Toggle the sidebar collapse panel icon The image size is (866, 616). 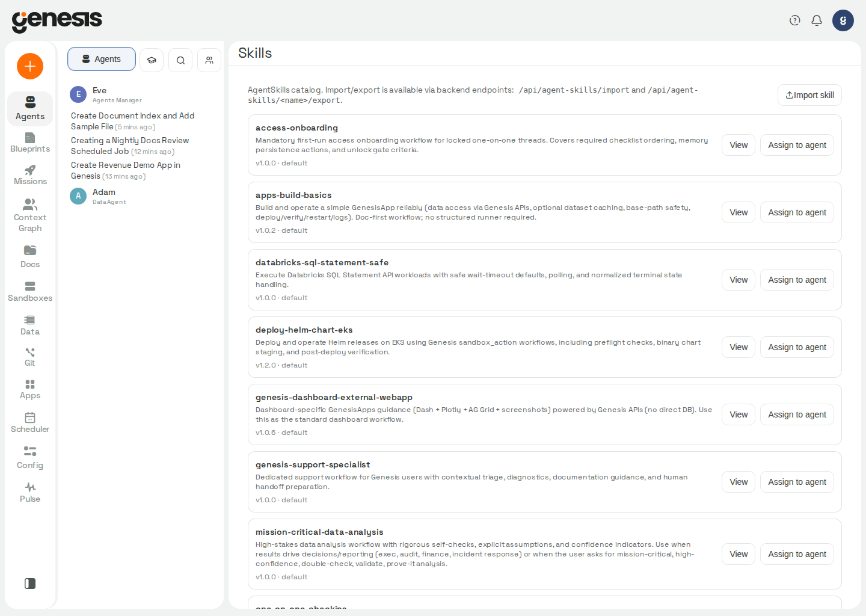click(30, 584)
